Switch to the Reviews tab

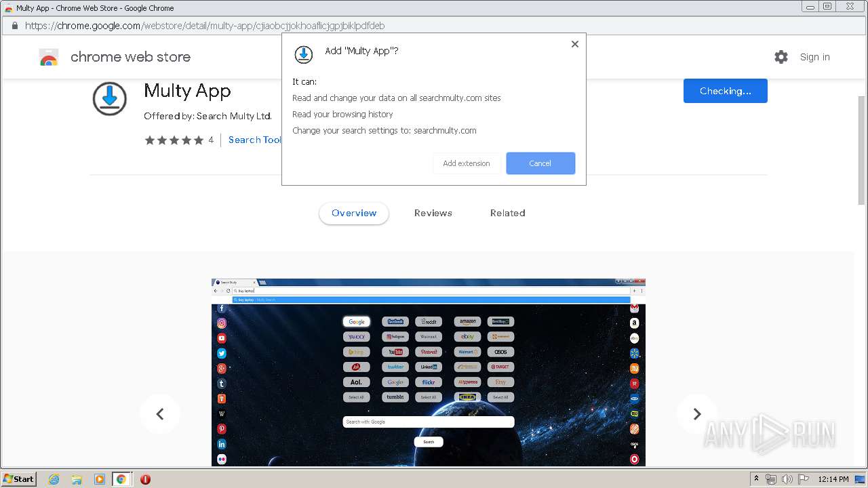(x=433, y=213)
